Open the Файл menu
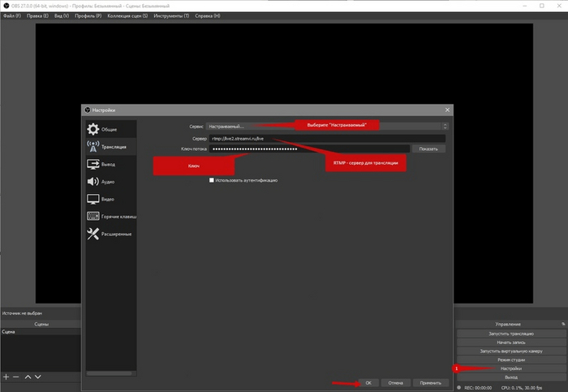Viewport: 568px width, 392px height. coord(11,15)
